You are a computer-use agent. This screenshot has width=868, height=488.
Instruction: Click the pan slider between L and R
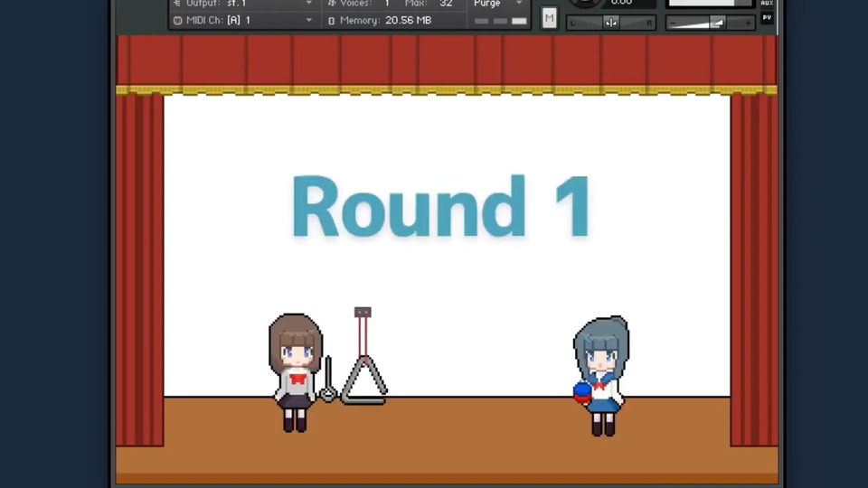pos(610,23)
